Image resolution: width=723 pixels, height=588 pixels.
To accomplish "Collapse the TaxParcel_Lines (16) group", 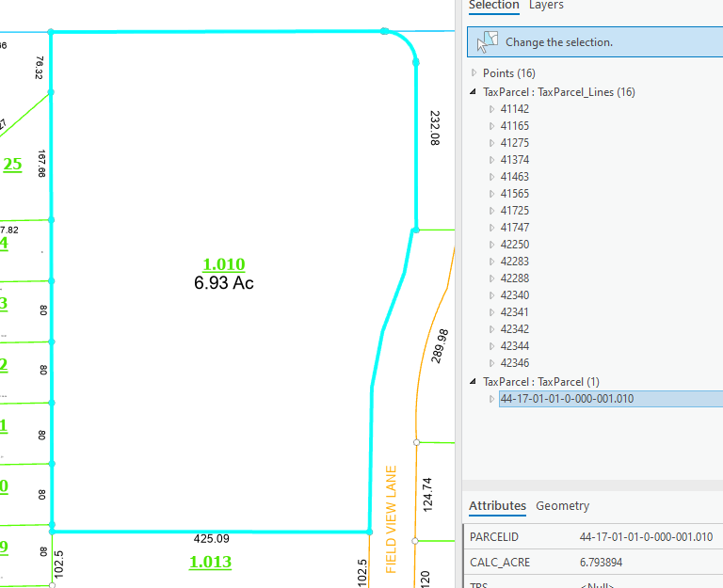I will (x=474, y=91).
